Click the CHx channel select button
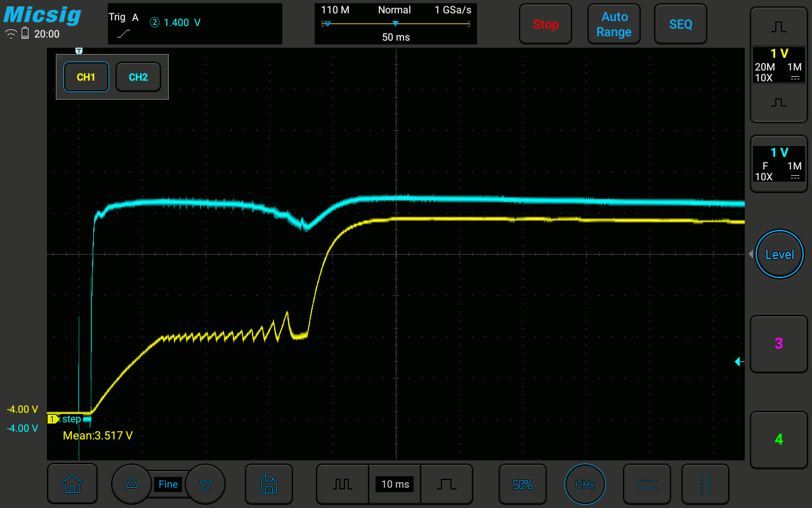Image resolution: width=812 pixels, height=508 pixels. coord(585,485)
